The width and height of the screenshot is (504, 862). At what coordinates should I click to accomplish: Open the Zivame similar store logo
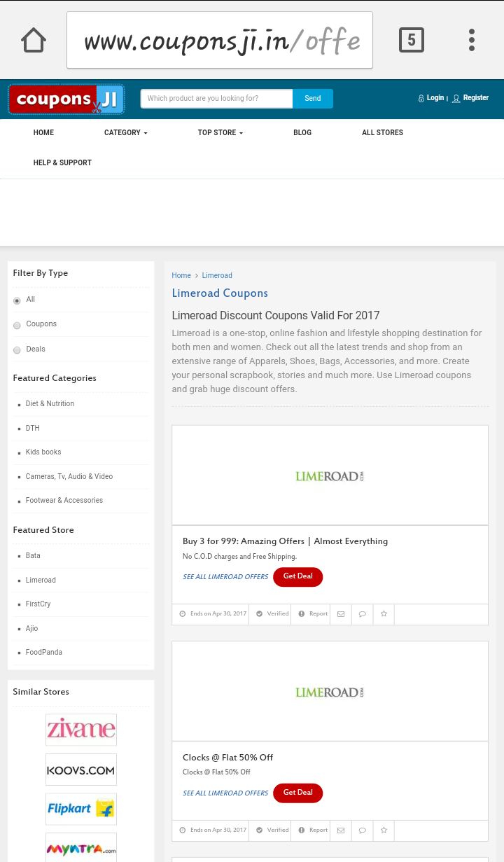81,730
